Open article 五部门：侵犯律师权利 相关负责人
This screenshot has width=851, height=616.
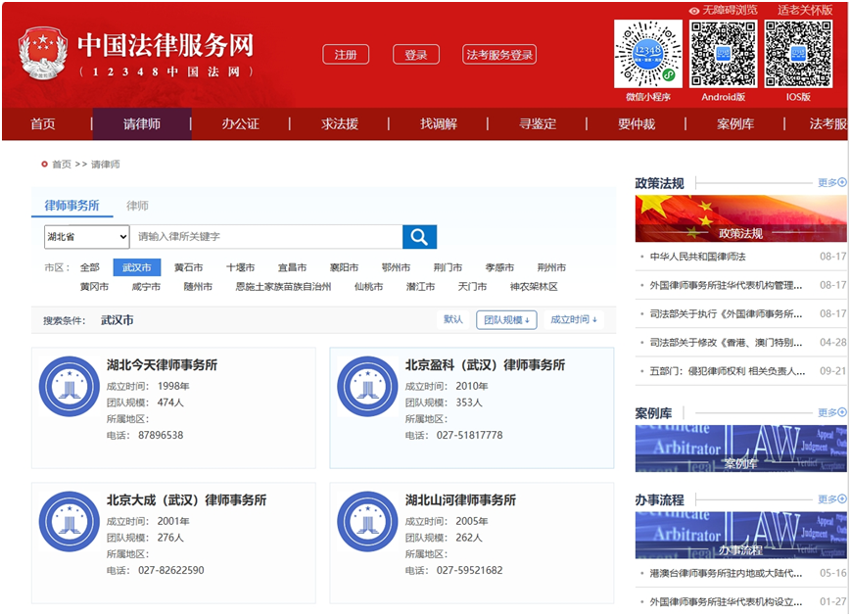(728, 371)
